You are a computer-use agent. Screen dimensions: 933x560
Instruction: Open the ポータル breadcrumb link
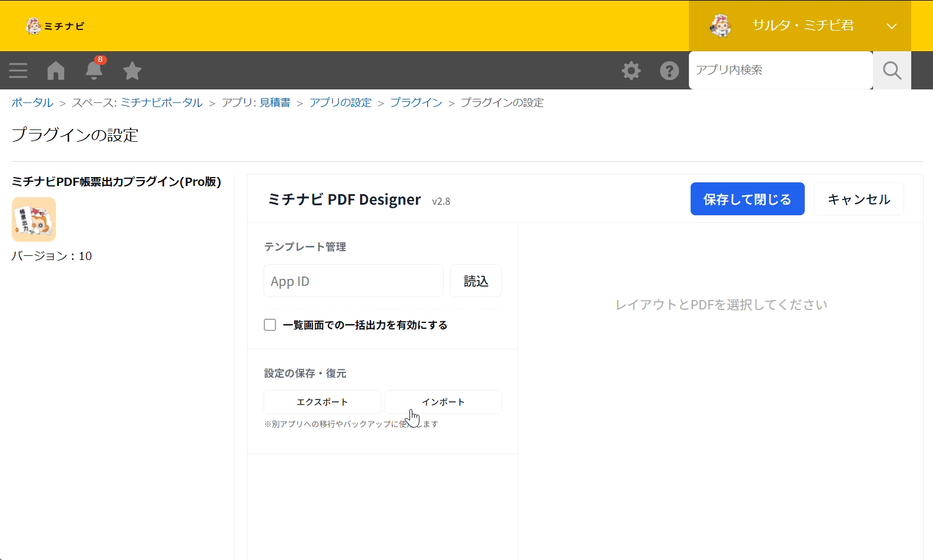click(32, 102)
